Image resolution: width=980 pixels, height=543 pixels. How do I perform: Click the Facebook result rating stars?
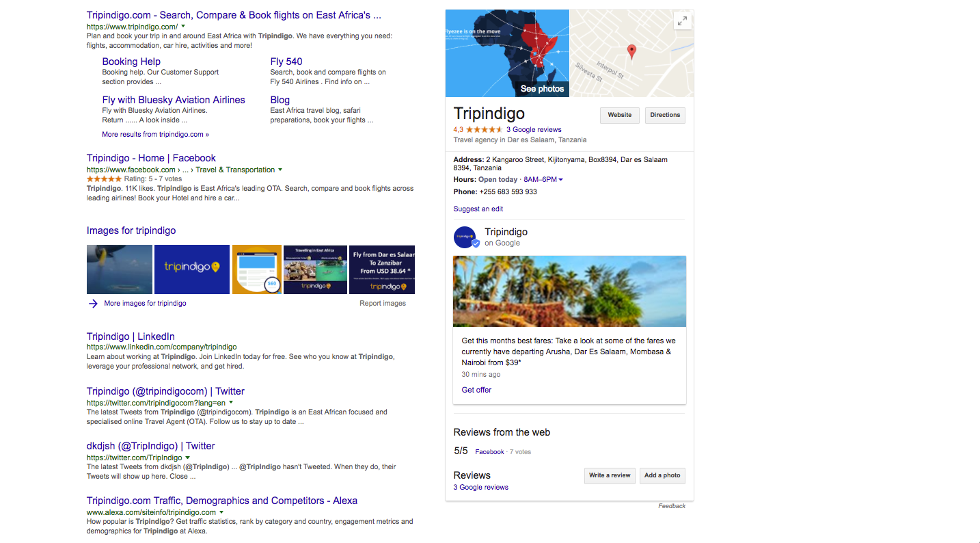tap(105, 179)
